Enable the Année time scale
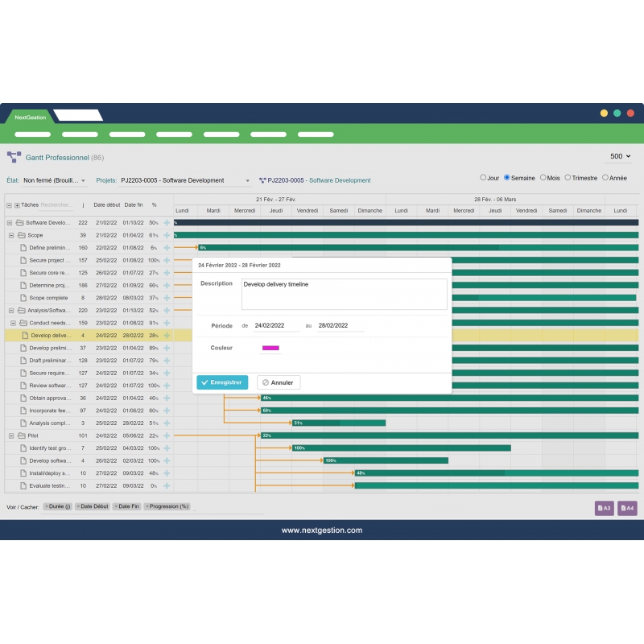 605,178
